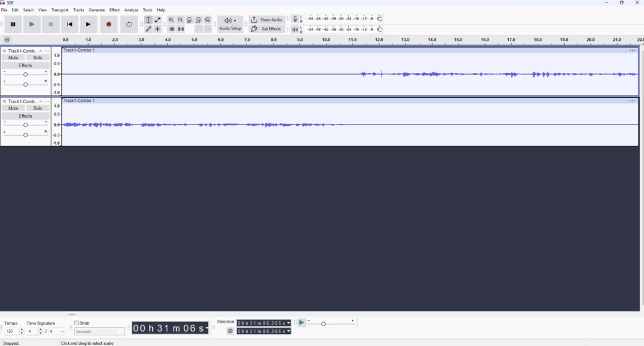This screenshot has width=644, height=346.
Task: Select the Draw pencil tool
Action: 148,29
